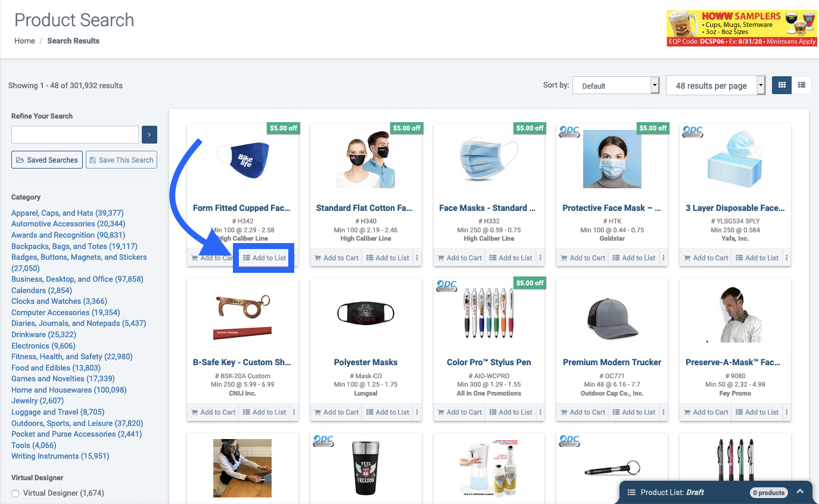Filter by Backpacks, Bags, and Totes category
Viewport: 819px width, 504px height.
[74, 246]
